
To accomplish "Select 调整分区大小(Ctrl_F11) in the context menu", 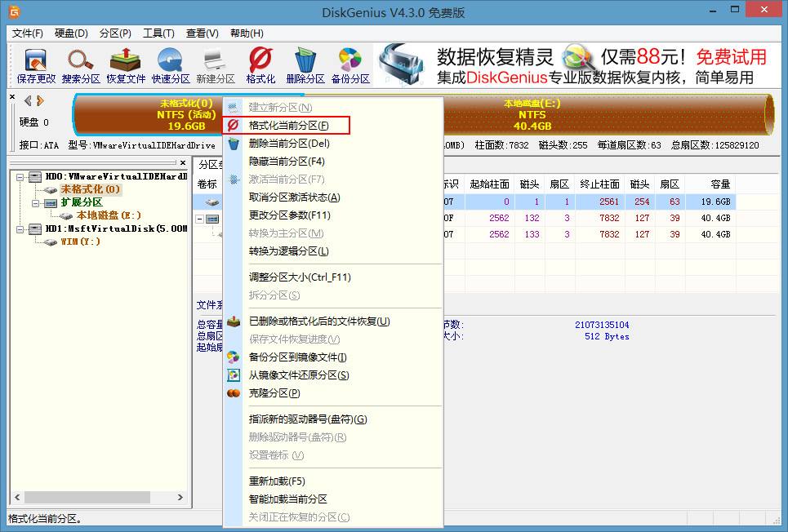I will [300, 277].
